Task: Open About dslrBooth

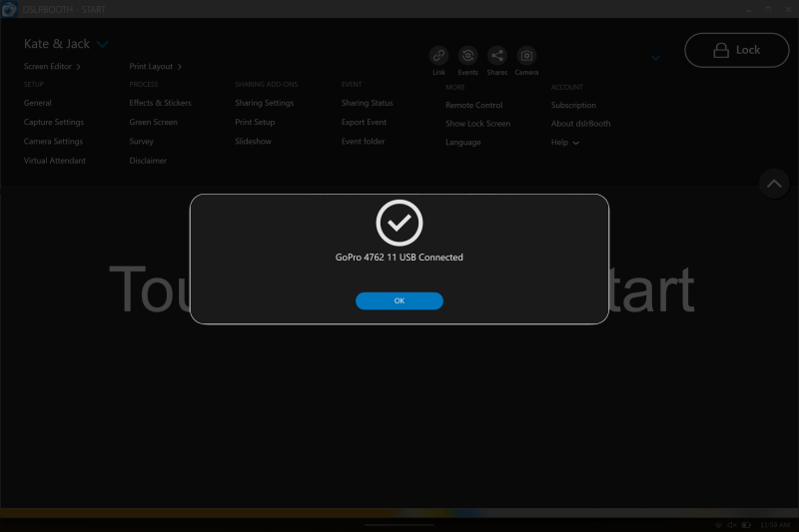Action: (580, 124)
